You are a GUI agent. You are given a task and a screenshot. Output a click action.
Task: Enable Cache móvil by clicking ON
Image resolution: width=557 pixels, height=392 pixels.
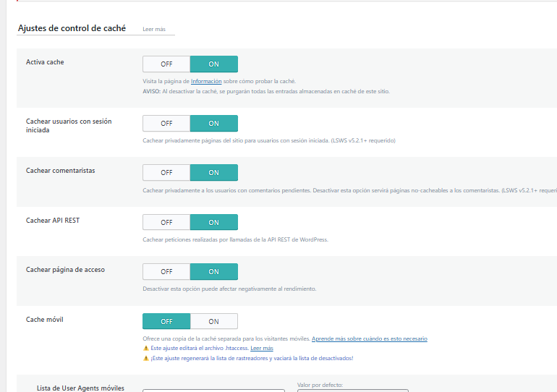pos(214,321)
